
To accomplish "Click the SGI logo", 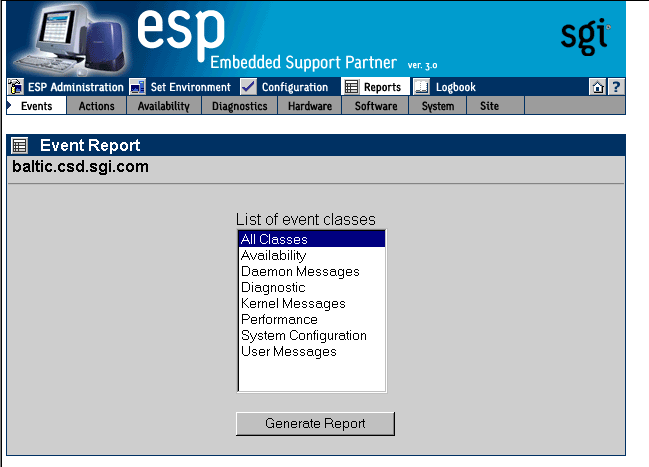I will point(585,36).
